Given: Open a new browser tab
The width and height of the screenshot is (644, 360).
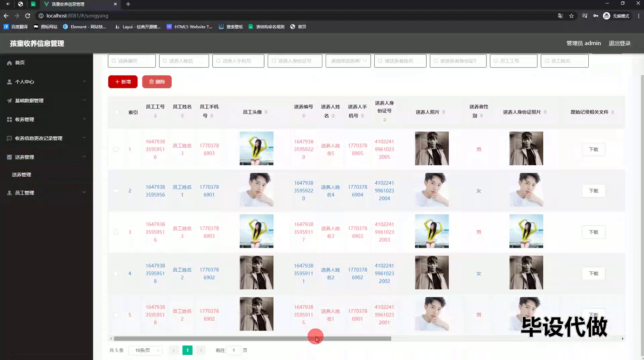Looking at the screenshot, I should pyautogui.click(x=128, y=4).
